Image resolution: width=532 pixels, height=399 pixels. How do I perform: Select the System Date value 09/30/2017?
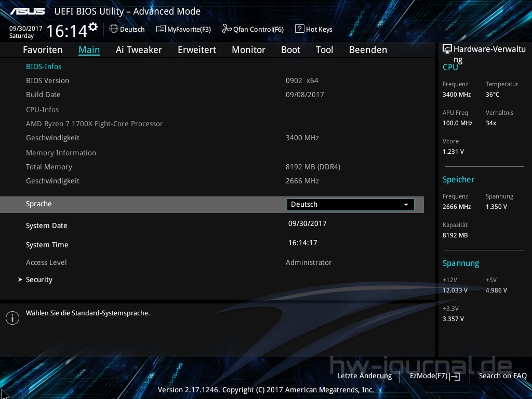308,223
